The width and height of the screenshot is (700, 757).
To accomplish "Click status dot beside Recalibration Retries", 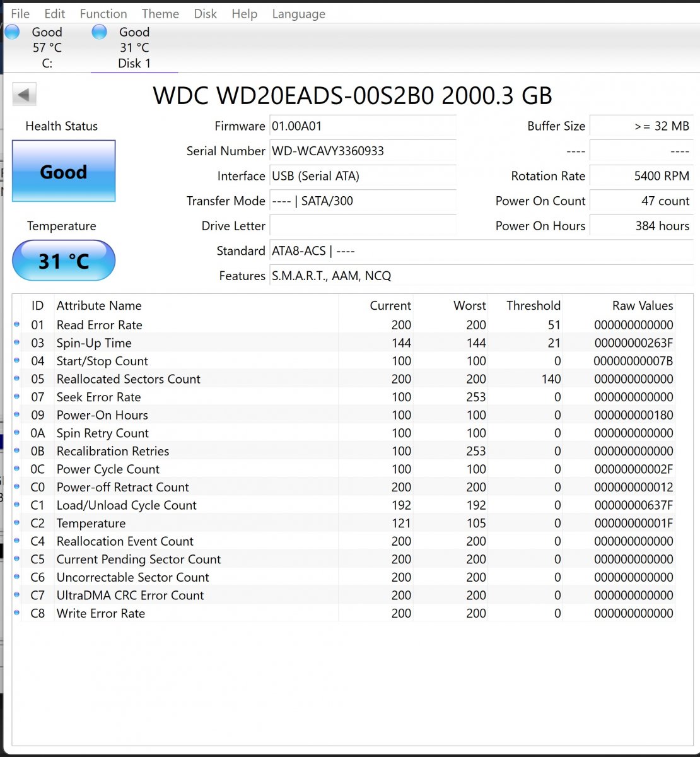I will (x=17, y=451).
